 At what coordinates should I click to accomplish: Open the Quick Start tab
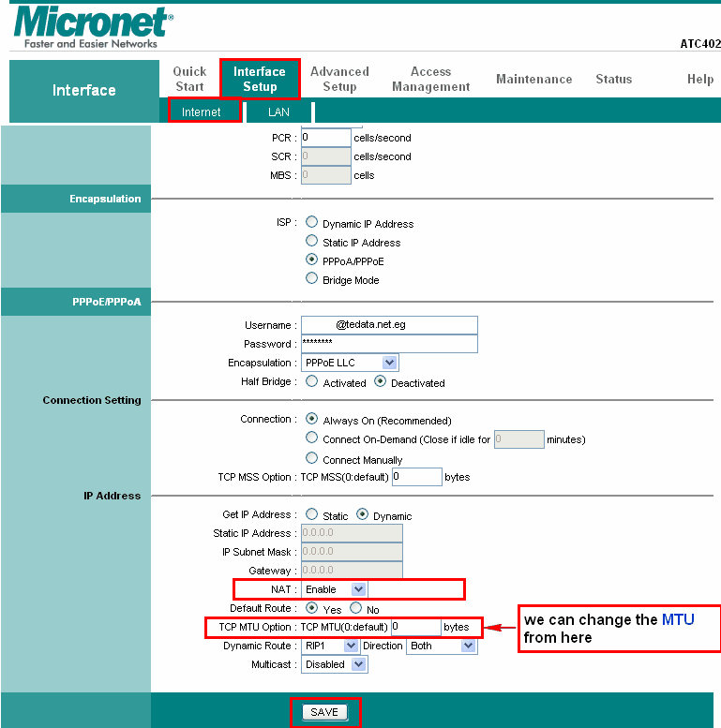coord(189,79)
